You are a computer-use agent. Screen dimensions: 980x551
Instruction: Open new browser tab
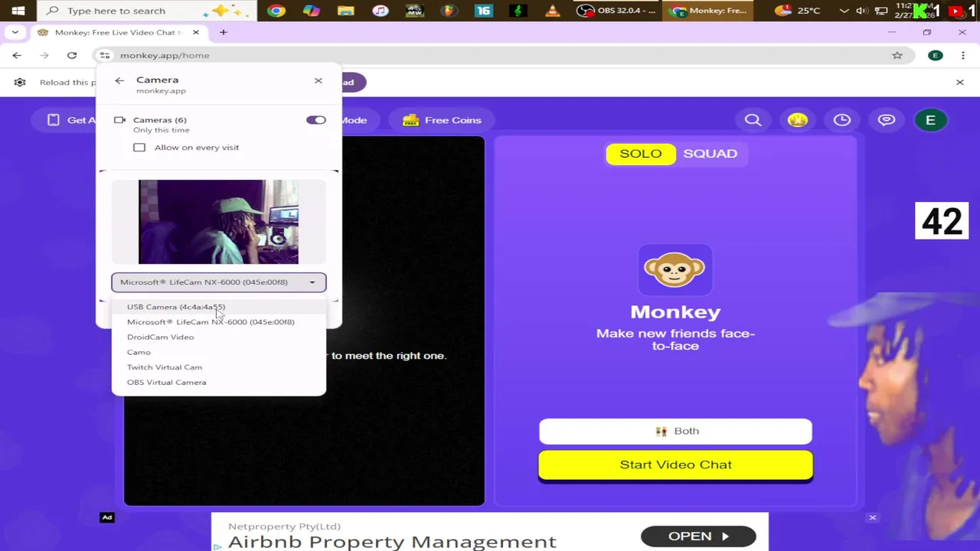tap(224, 32)
